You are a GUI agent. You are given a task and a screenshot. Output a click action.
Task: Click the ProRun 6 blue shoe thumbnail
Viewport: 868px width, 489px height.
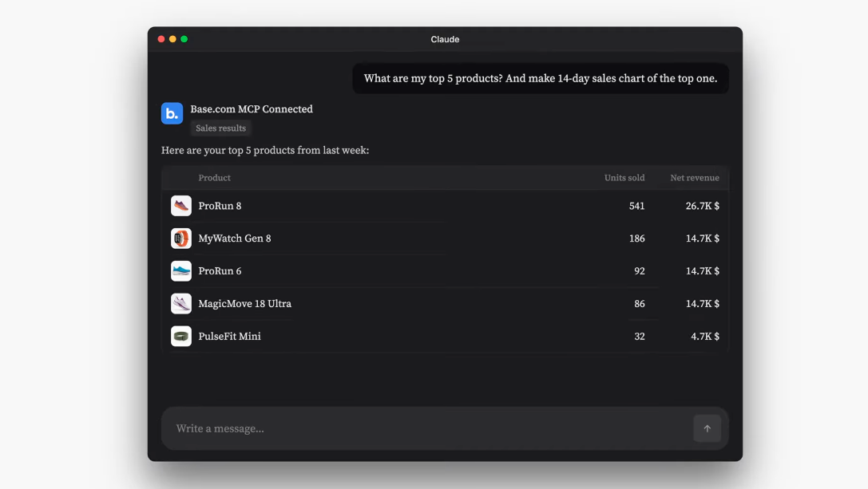click(181, 271)
